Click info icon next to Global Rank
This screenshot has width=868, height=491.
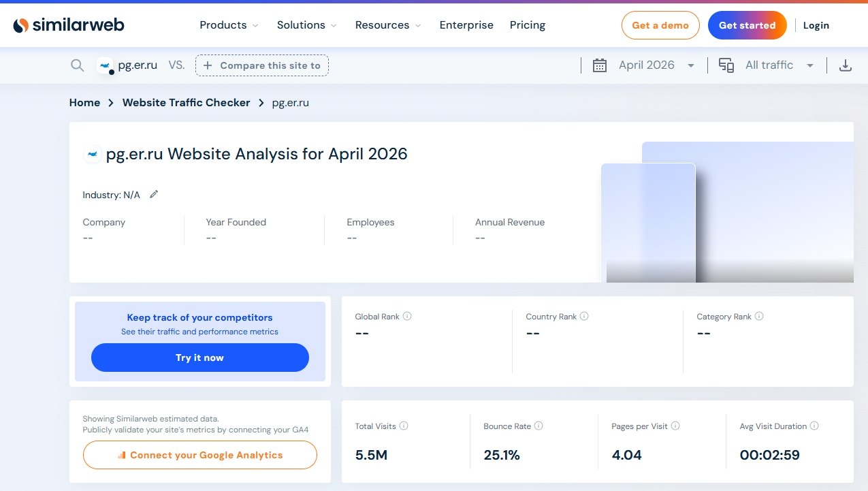(x=407, y=317)
